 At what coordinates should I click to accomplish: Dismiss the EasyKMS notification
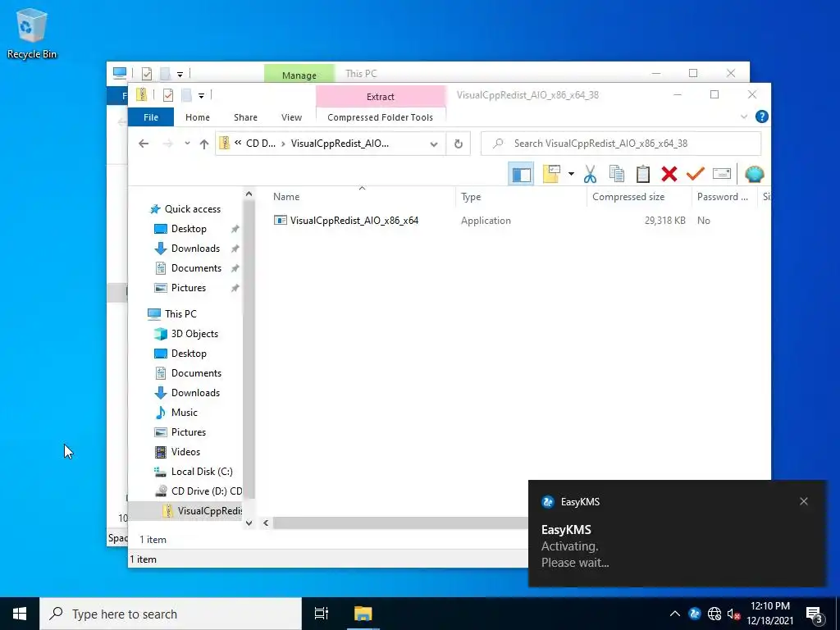(x=804, y=501)
